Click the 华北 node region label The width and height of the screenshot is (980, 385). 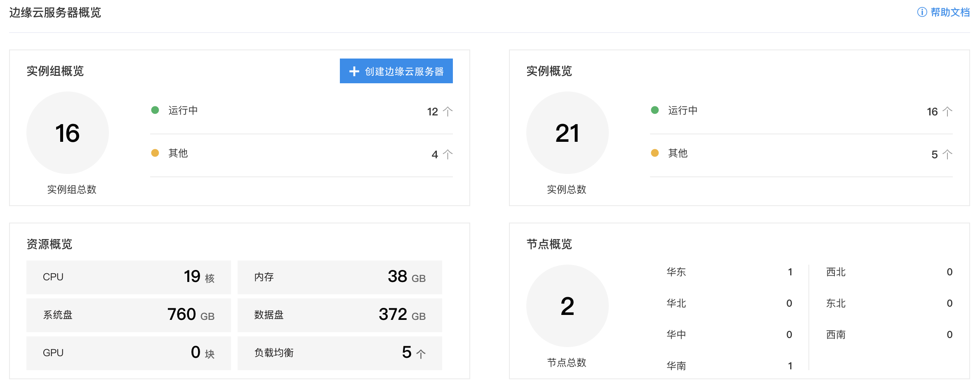[x=676, y=303]
